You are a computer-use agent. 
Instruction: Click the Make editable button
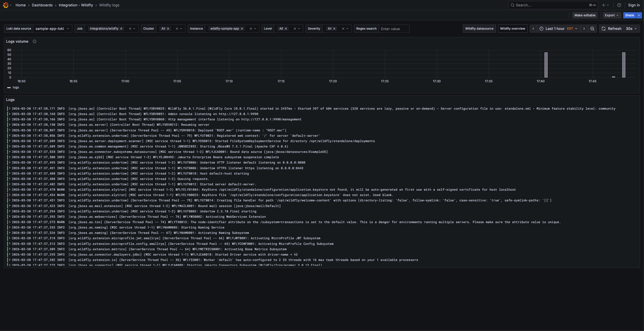tap(585, 15)
